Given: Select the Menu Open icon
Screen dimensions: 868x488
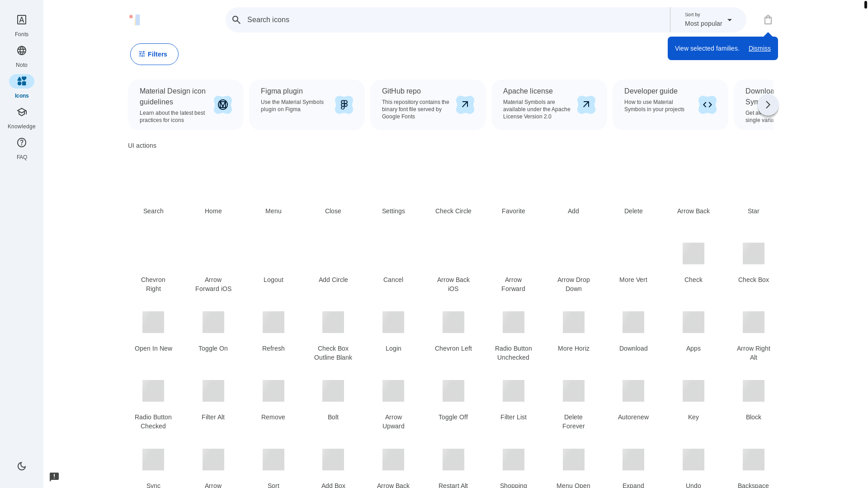Looking at the screenshot, I should pyautogui.click(x=573, y=460).
